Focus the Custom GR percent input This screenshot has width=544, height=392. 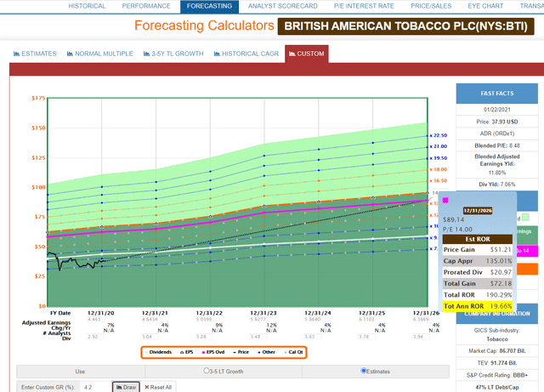(95, 387)
